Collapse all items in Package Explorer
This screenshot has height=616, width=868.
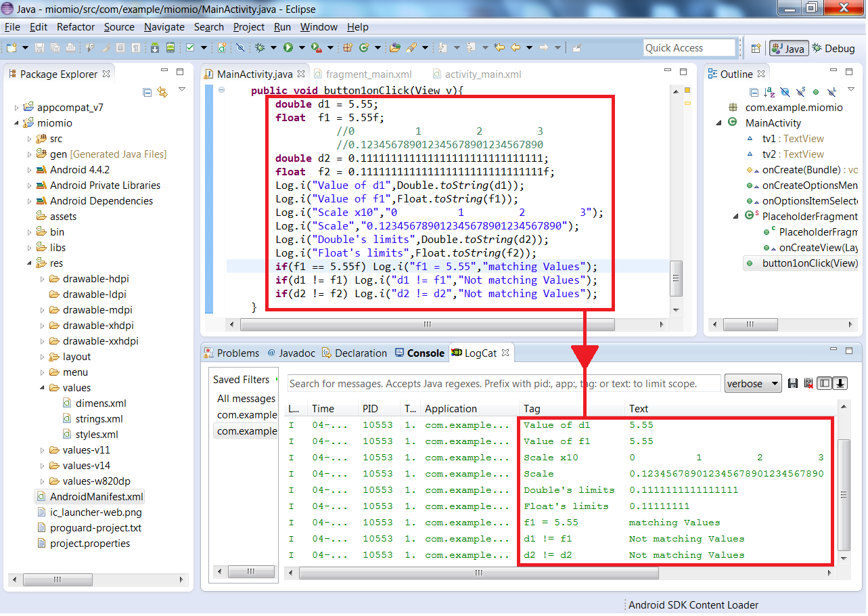(x=147, y=92)
